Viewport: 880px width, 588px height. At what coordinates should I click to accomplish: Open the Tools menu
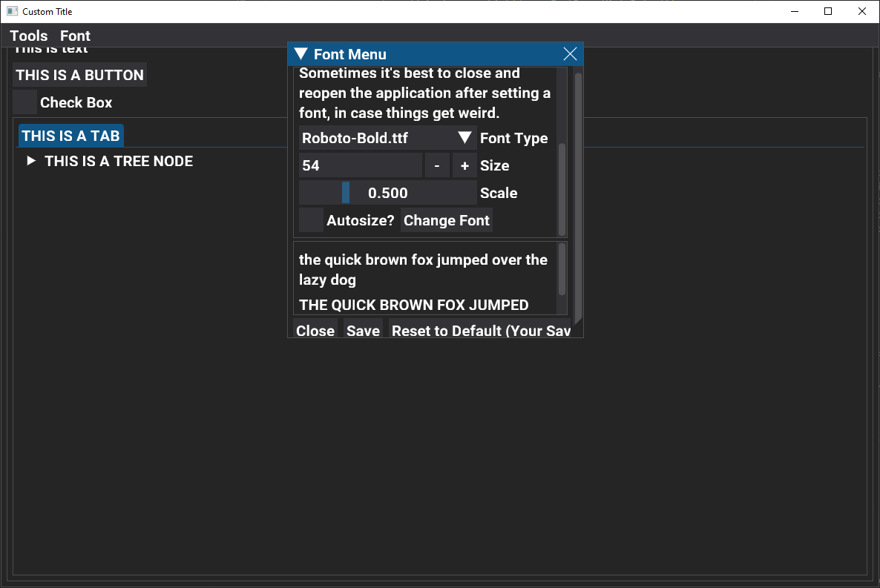point(28,35)
